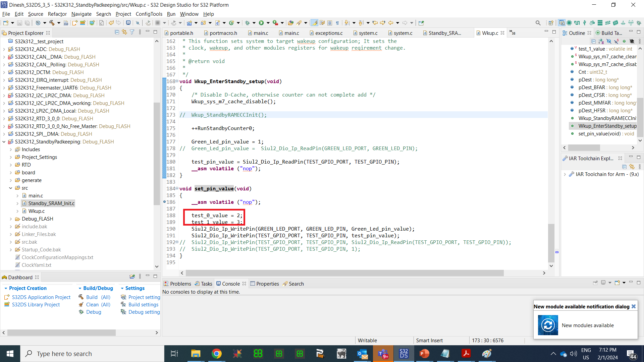Toggle Hide Fields in Outline toolbar
This screenshot has width=644, height=362.
point(609,41)
